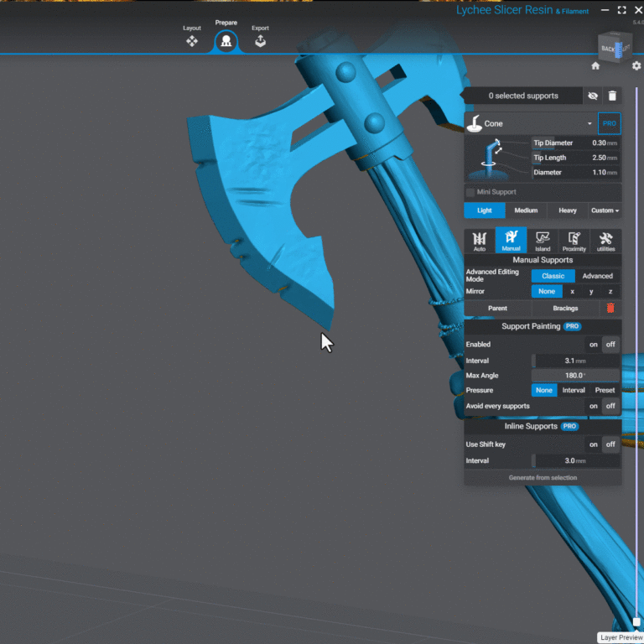Open the Custom preset dropdown

click(605, 210)
